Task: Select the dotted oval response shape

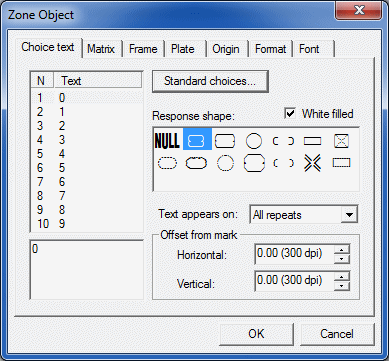Action: tap(167, 163)
